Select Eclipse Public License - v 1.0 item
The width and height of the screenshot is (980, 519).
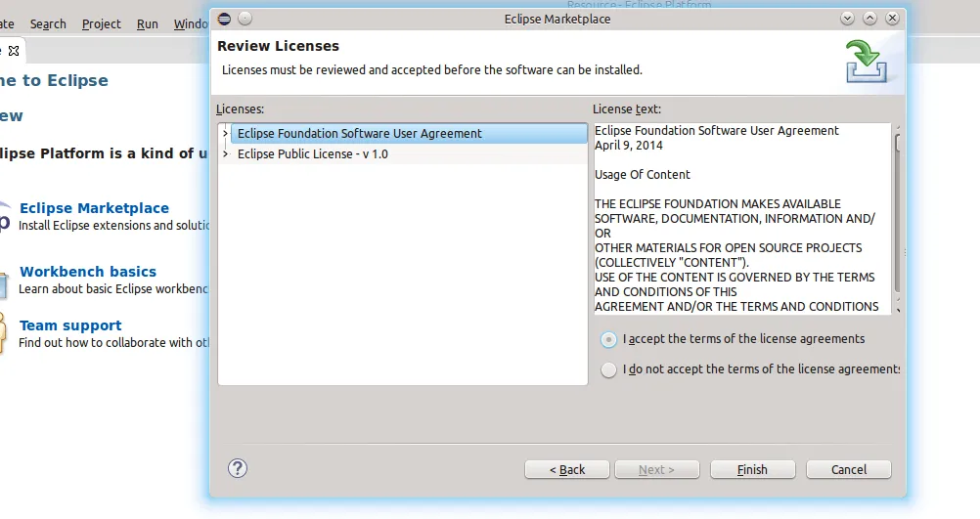pyautogui.click(x=312, y=154)
